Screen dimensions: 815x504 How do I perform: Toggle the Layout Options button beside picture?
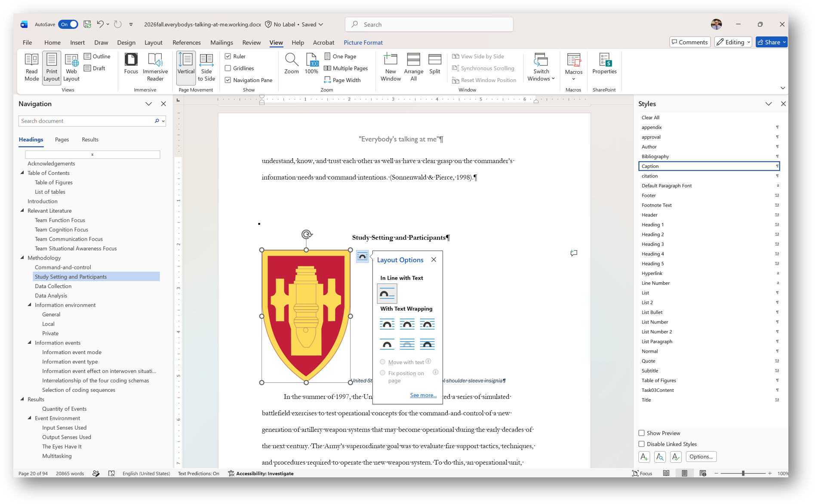(x=363, y=257)
